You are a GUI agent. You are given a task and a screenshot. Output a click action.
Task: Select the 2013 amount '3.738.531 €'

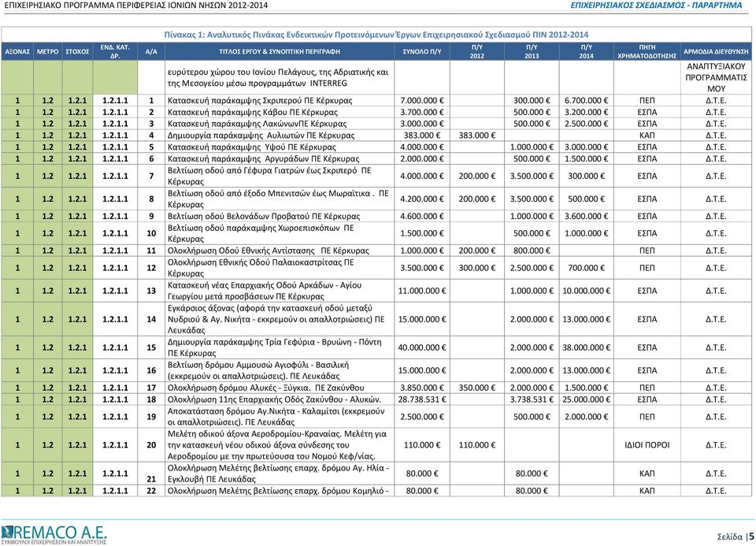(532, 399)
